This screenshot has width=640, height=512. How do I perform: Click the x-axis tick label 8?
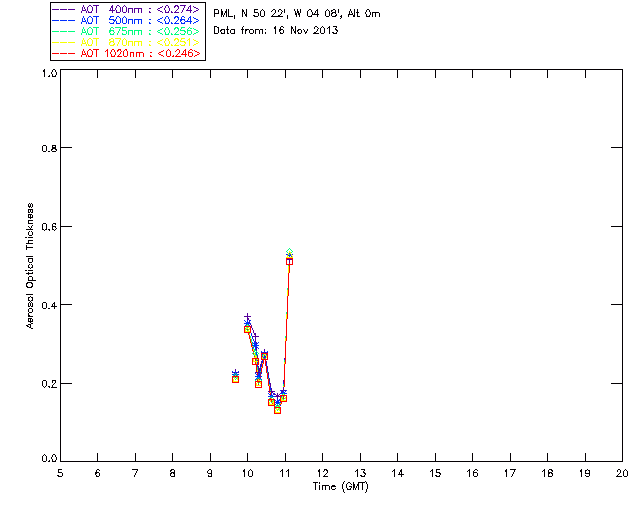[x=173, y=474]
